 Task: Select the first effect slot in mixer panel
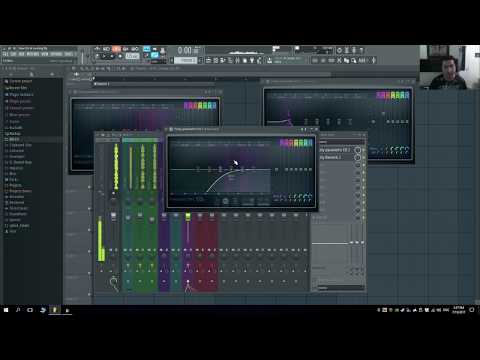[335, 150]
